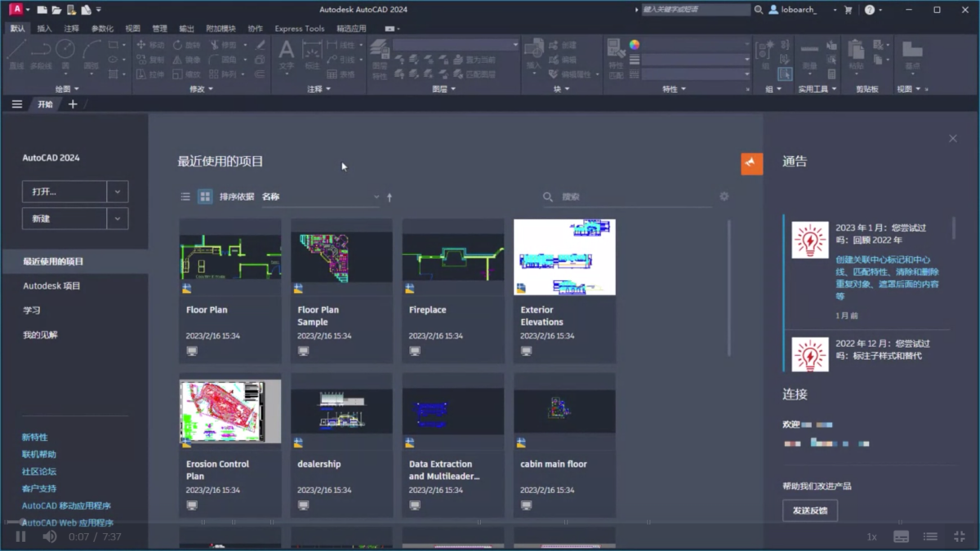Click the 新建 button

[65, 219]
